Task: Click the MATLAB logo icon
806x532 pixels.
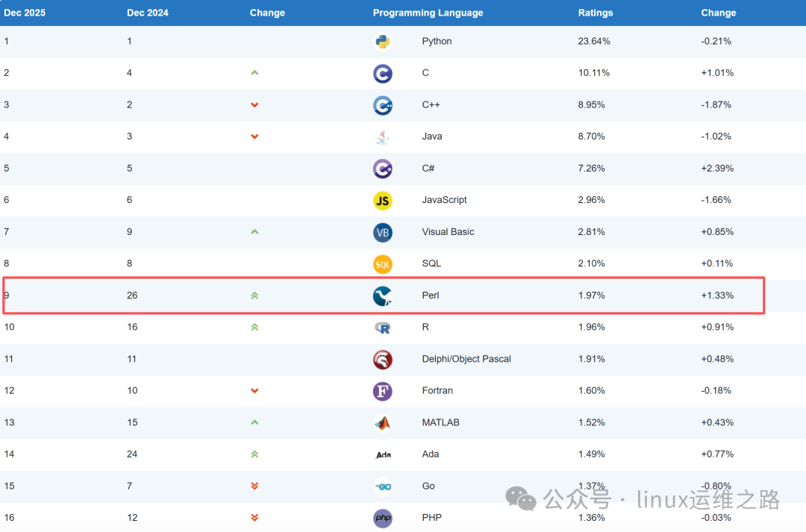Action: [383, 423]
